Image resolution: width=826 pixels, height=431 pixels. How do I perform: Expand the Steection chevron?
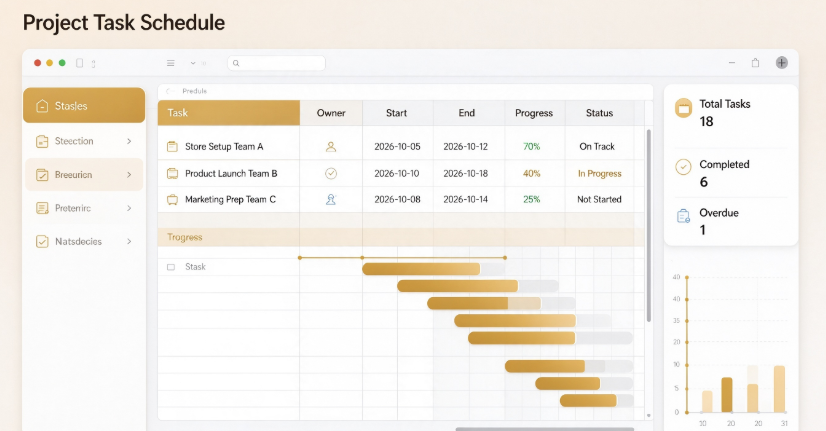click(x=129, y=141)
